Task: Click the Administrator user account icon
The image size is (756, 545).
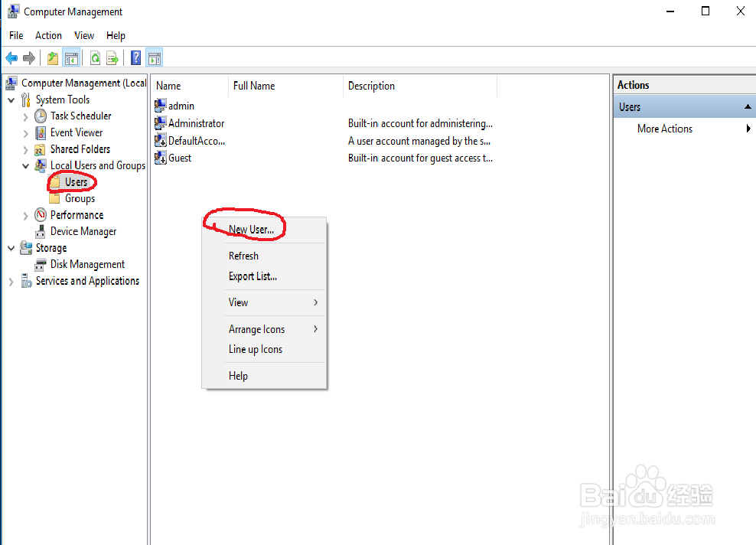Action: click(160, 123)
